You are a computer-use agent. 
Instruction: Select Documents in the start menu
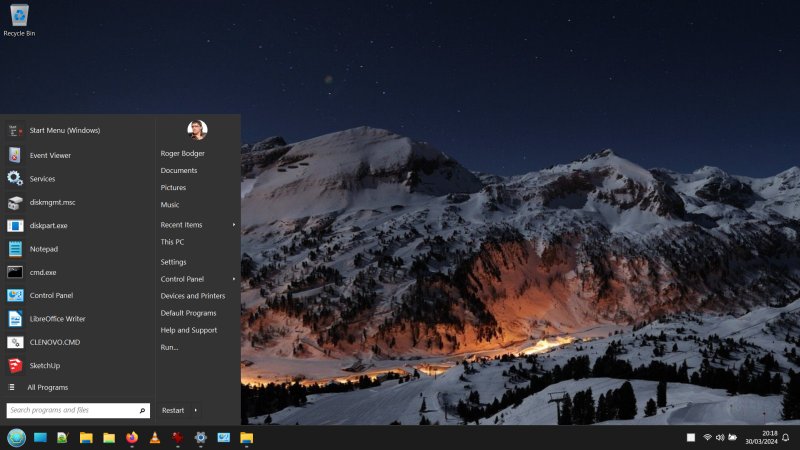coord(179,171)
